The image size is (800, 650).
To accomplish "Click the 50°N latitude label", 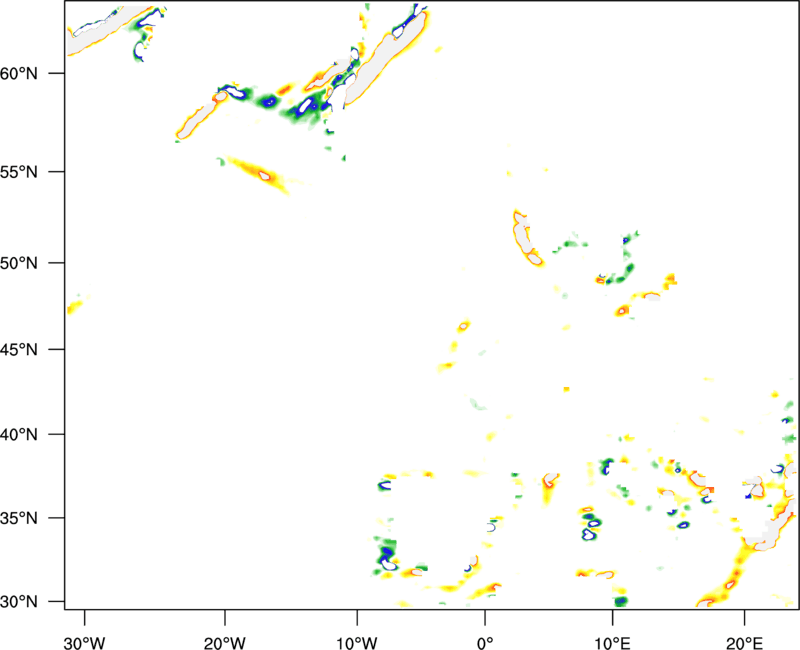I will pos(19,264).
